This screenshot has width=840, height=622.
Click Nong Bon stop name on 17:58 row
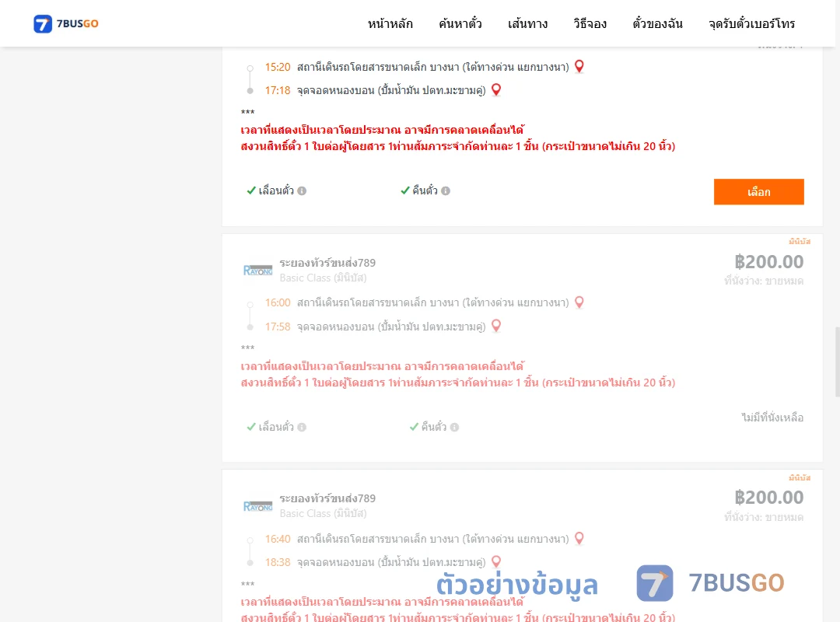click(391, 327)
